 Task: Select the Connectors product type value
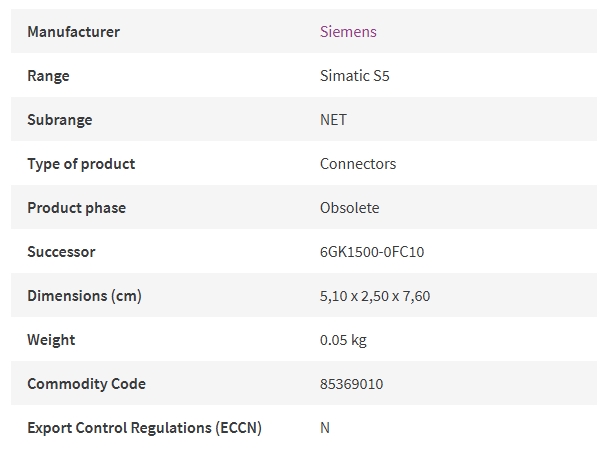pyautogui.click(x=358, y=163)
